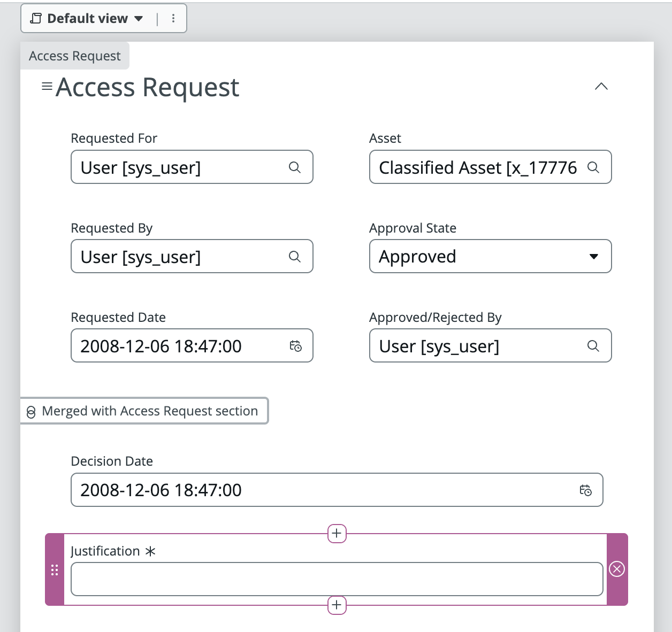Open the Requested By user lookup
Image resolution: width=672 pixels, height=632 pixels.
pyautogui.click(x=295, y=256)
